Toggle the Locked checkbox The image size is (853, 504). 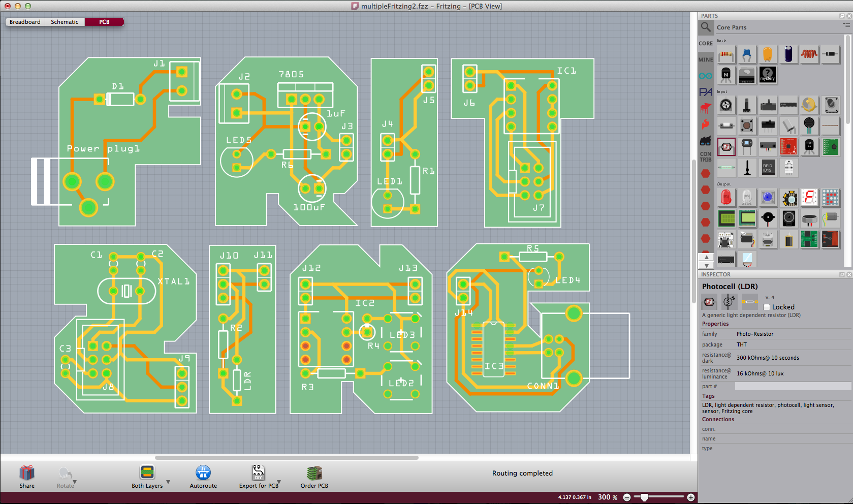767,307
